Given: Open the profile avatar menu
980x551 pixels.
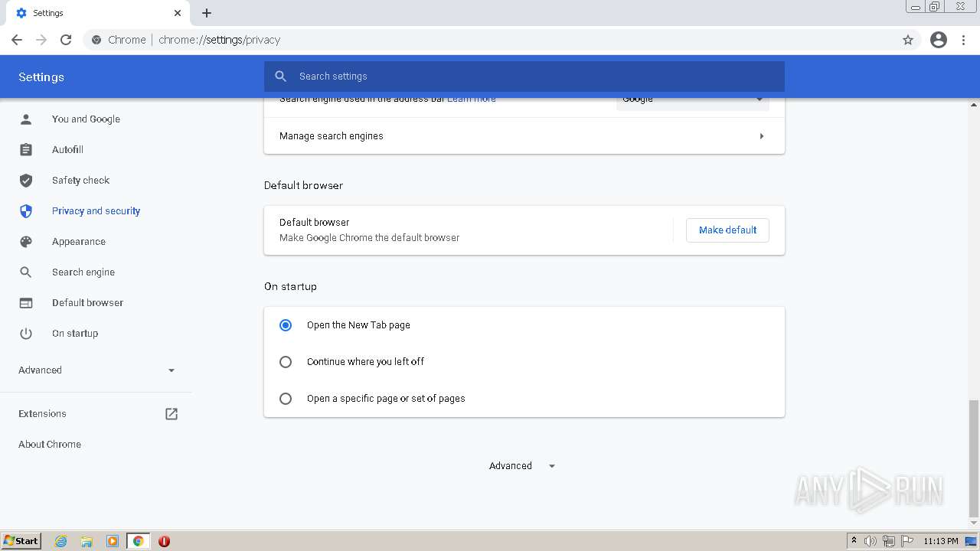Looking at the screenshot, I should tap(939, 40).
